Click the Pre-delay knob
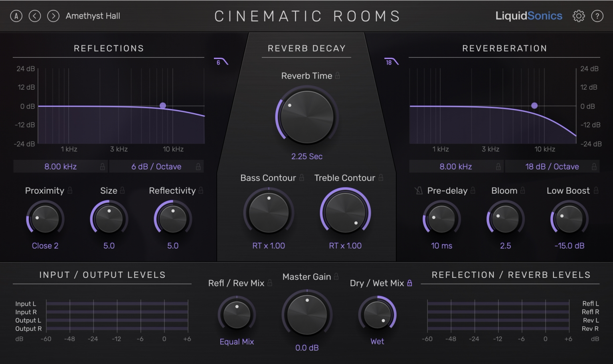Viewport: 613px width, 364px height. pos(442,219)
